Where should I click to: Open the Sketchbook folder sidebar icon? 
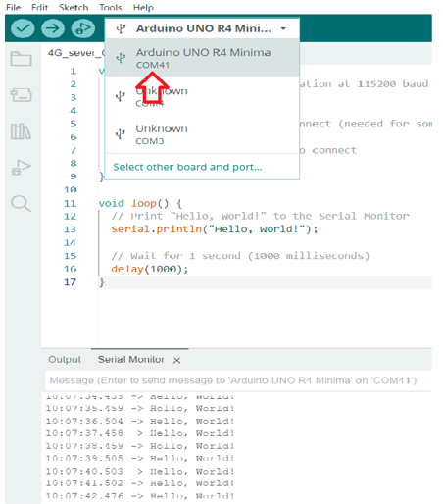pyautogui.click(x=21, y=59)
